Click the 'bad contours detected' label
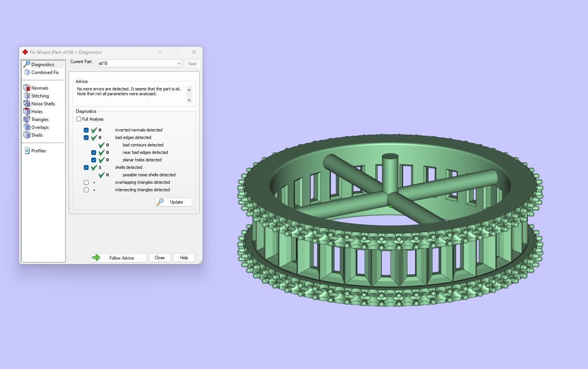The height and width of the screenshot is (369, 588). click(x=143, y=145)
